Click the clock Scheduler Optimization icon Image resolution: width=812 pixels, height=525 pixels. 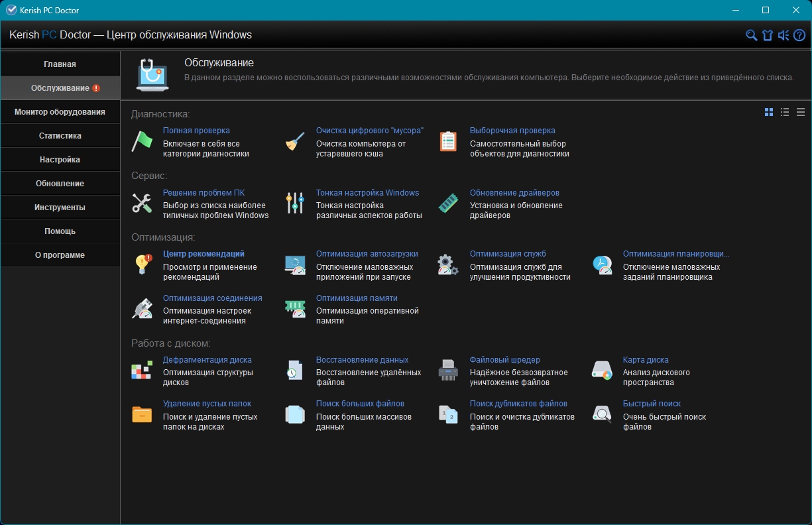(x=602, y=264)
